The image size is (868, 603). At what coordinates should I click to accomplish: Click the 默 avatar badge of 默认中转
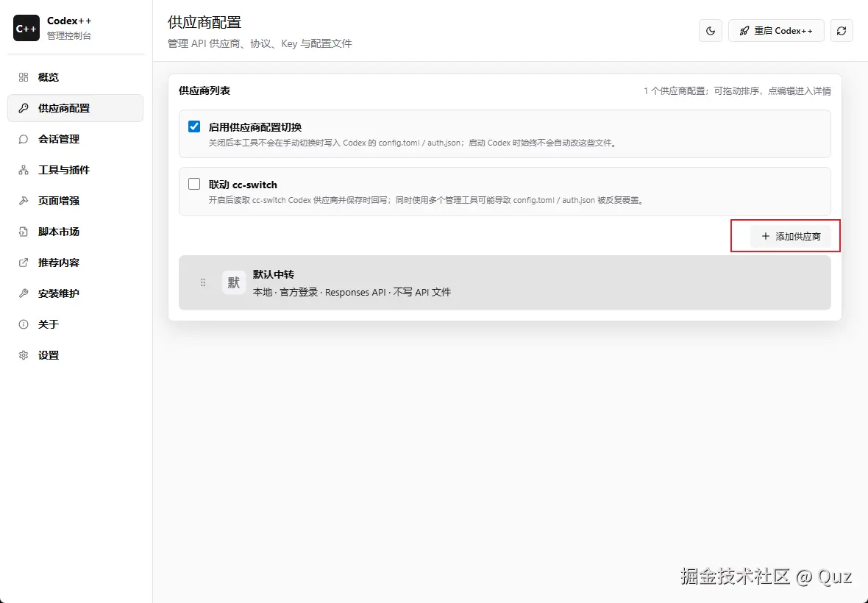click(234, 282)
